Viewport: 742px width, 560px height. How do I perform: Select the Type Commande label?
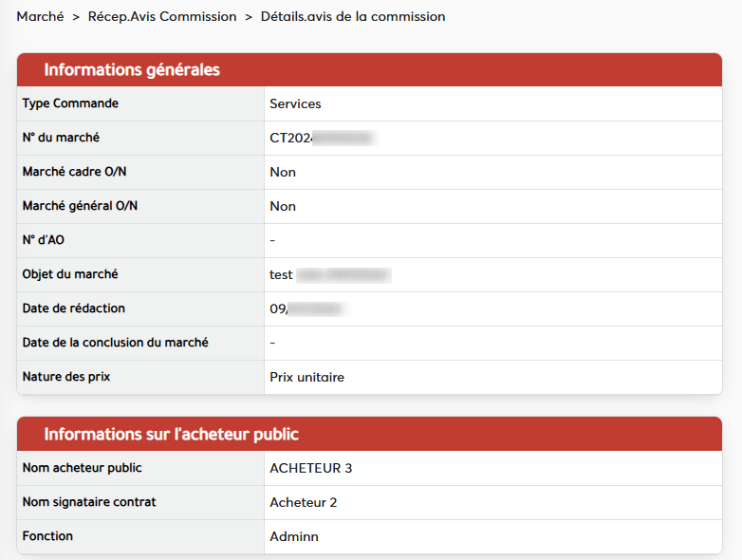[x=70, y=103]
